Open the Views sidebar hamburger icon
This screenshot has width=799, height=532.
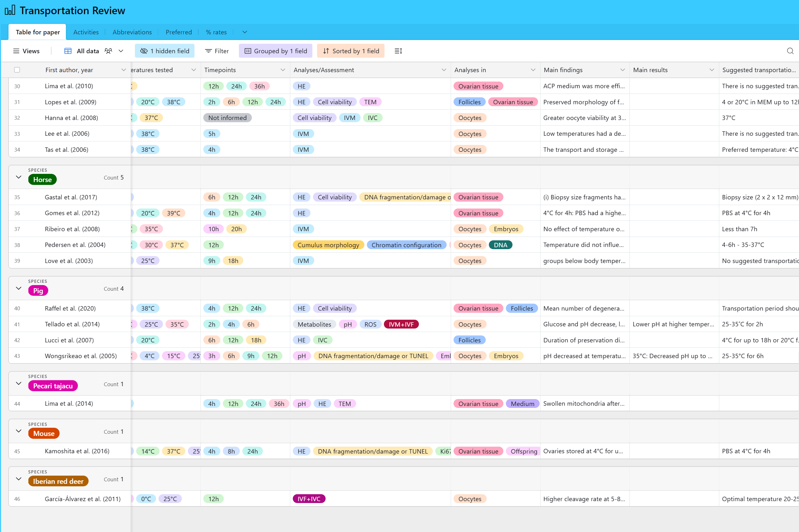16,51
